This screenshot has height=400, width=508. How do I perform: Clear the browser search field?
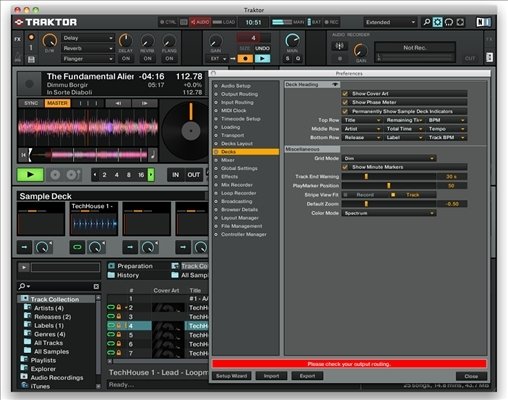click(96, 286)
